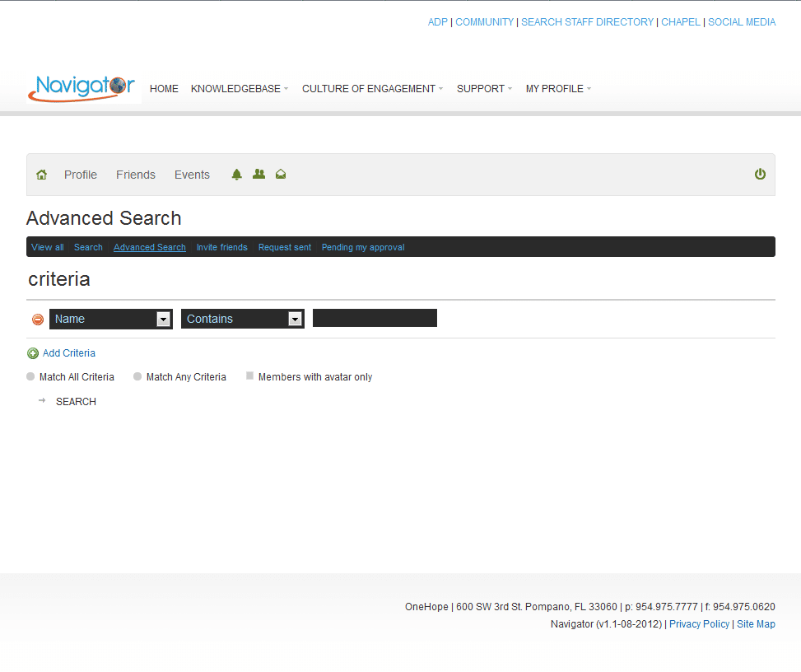Click the SEARCH button
The image size is (801, 672).
pos(76,402)
